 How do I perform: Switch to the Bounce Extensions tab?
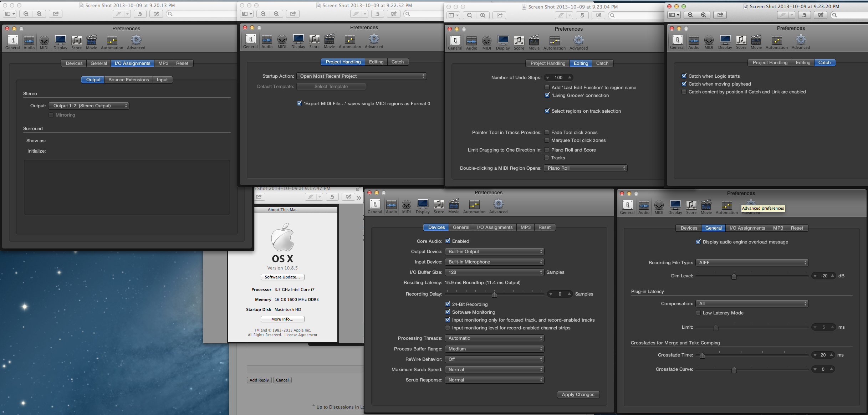[x=128, y=80]
